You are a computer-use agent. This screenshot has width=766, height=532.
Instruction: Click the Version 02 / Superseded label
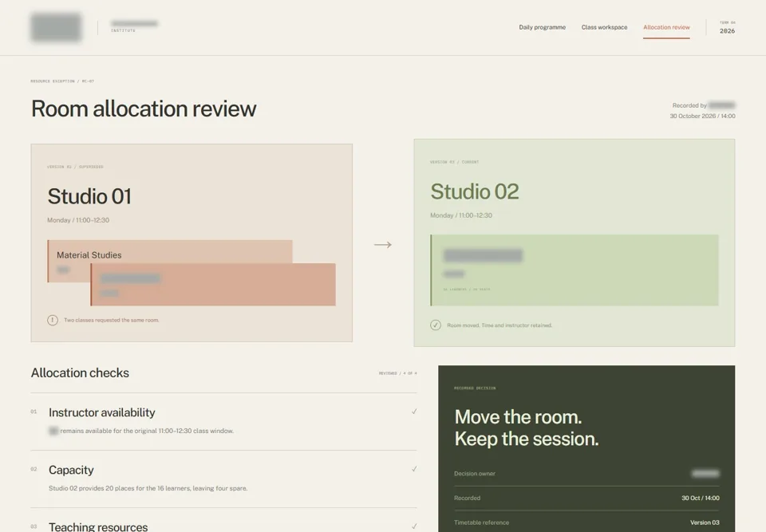75,167
